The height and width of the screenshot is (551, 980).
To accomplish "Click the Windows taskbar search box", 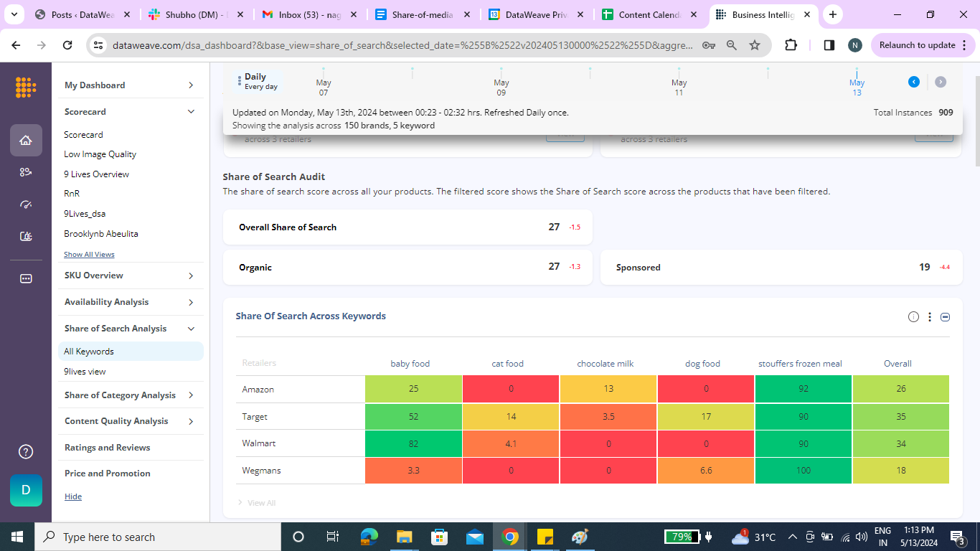I will (157, 537).
